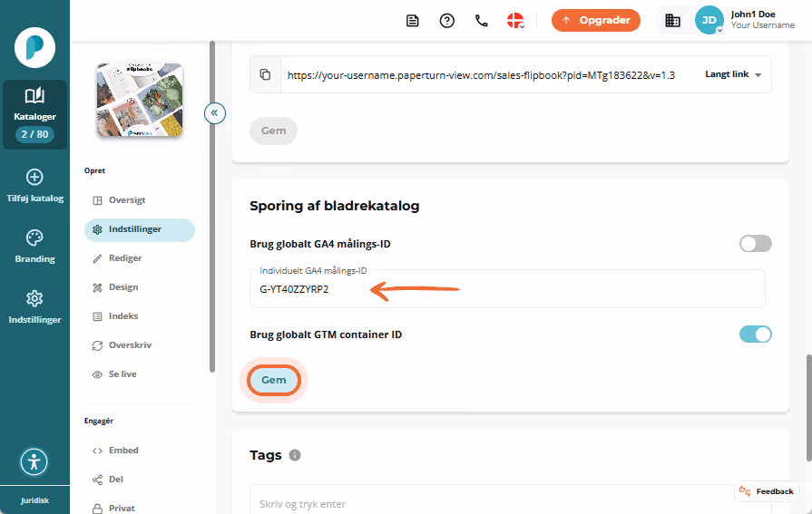This screenshot has width=812, height=514.
Task: Click the orange Opgrader button
Action: click(x=595, y=20)
